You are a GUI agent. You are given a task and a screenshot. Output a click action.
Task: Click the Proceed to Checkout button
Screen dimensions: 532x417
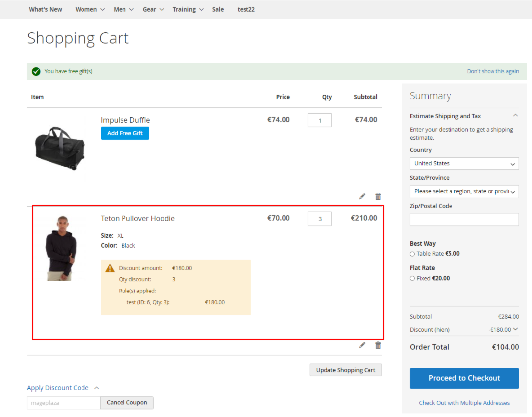[464, 378]
